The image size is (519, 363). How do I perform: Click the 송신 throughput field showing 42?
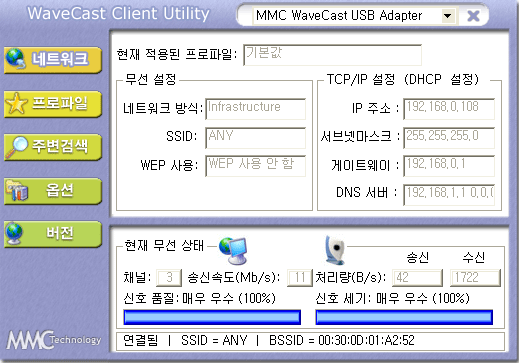[417, 278]
